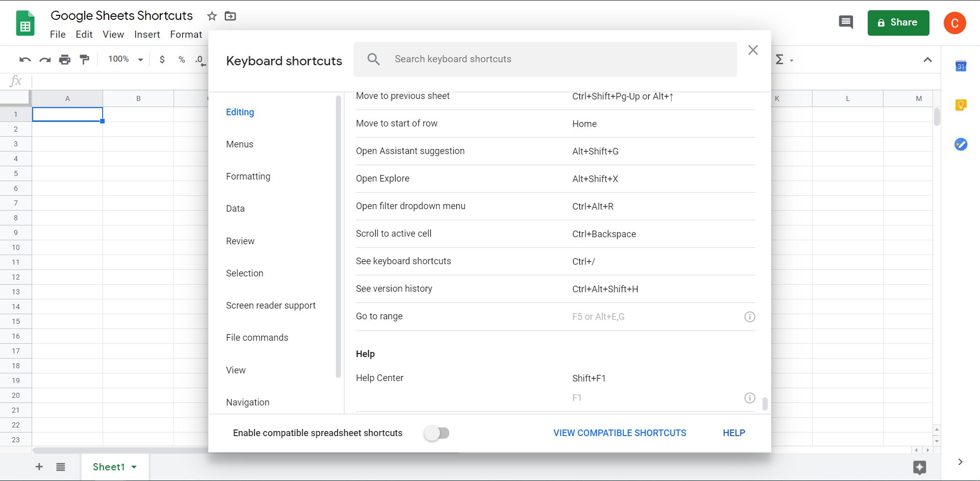Screen dimensions: 980x481
Task: Click the Redo arrow in toolbar
Action: point(45,60)
